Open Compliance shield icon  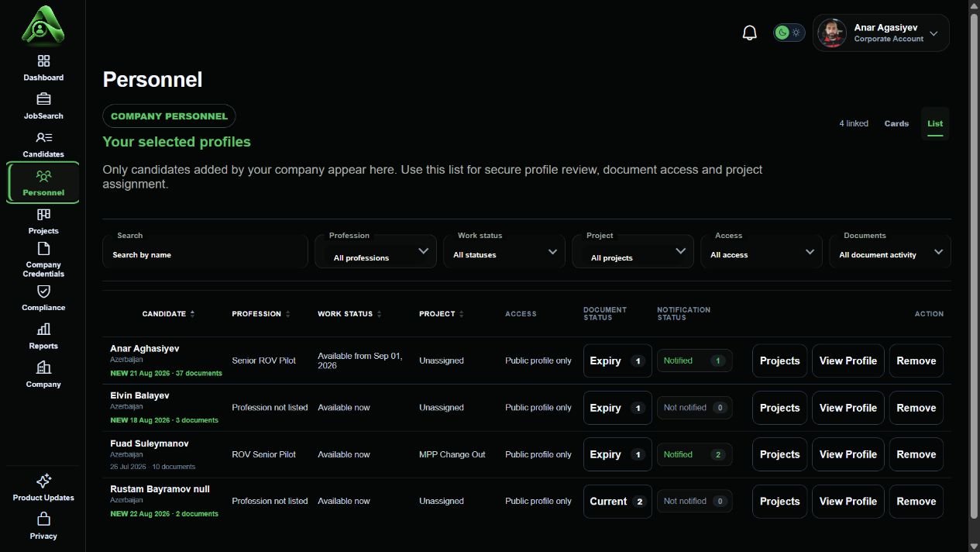point(43,291)
